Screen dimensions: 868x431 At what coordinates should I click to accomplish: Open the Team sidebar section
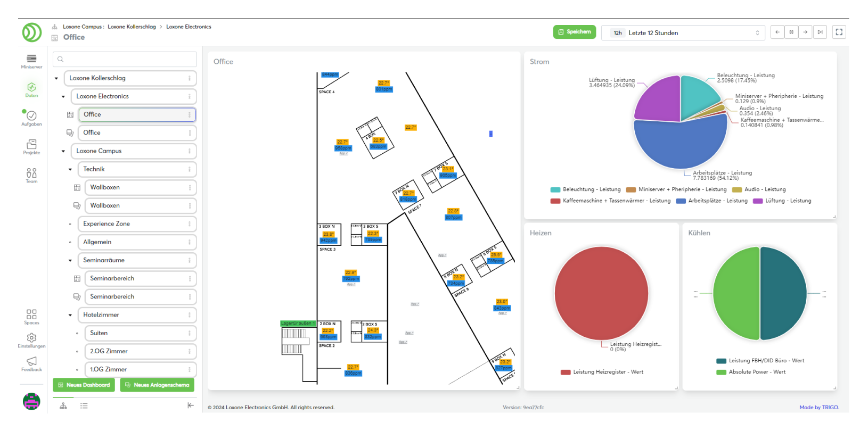[31, 176]
